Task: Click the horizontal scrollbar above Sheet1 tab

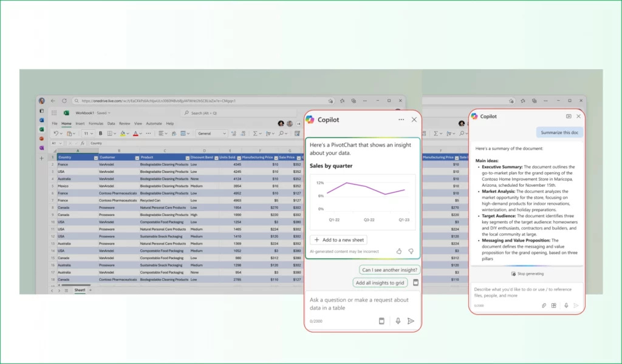Action: coord(75,285)
